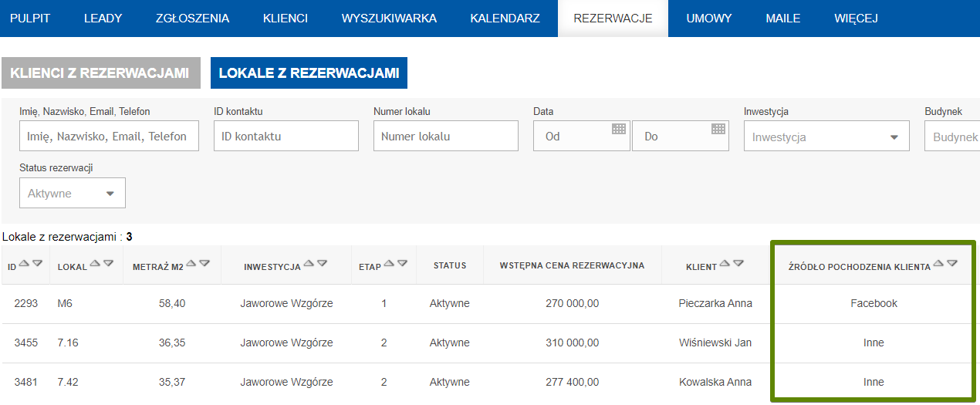Click client Pieczarka Anna
This screenshot has height=405, width=980.
[x=715, y=303]
